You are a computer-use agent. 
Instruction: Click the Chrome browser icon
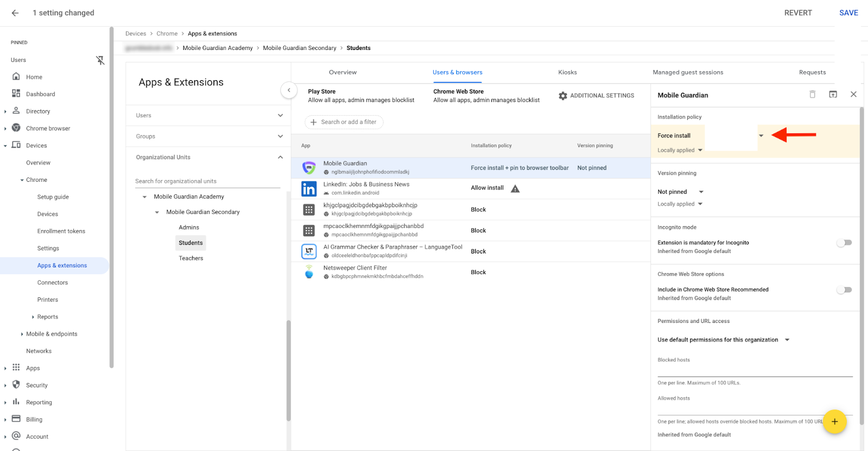(16, 128)
